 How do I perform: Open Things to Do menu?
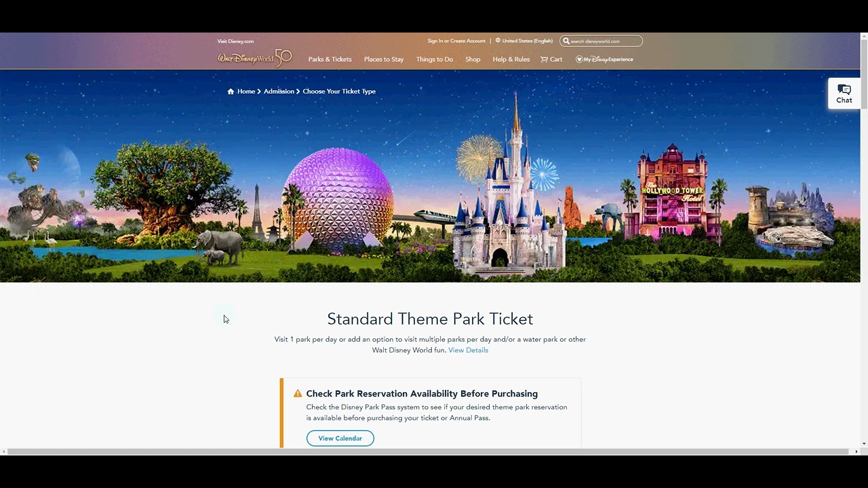pyautogui.click(x=435, y=59)
